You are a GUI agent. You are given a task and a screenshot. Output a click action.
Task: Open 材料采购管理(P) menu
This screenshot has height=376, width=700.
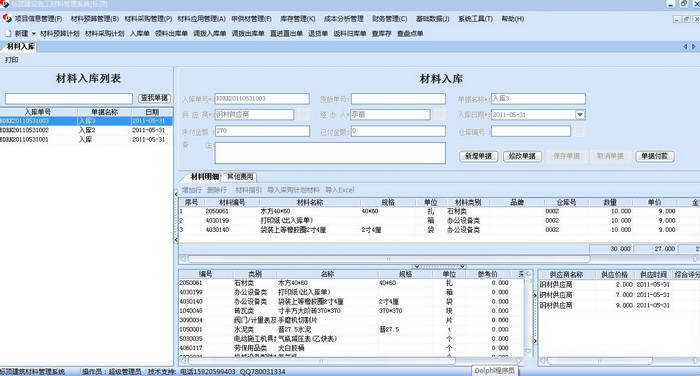(x=148, y=19)
